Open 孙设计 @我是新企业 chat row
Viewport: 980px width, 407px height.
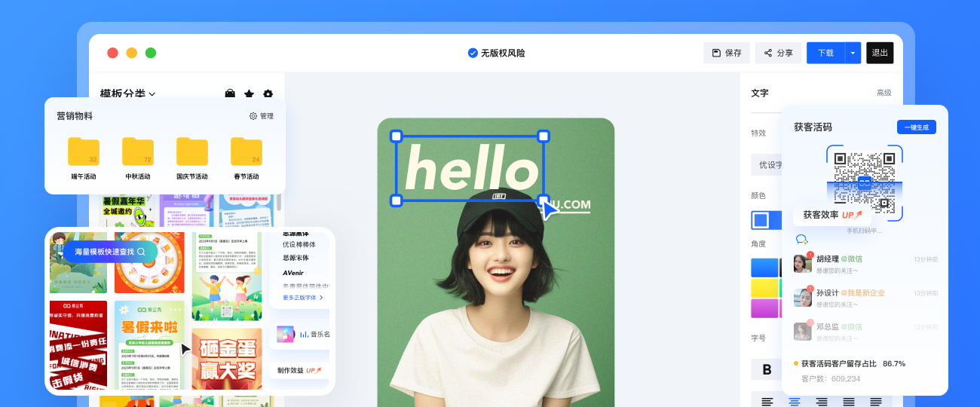865,298
